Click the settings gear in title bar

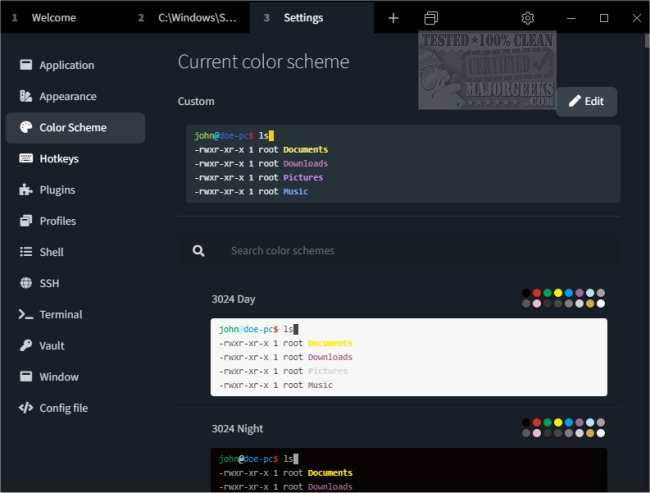tap(528, 18)
